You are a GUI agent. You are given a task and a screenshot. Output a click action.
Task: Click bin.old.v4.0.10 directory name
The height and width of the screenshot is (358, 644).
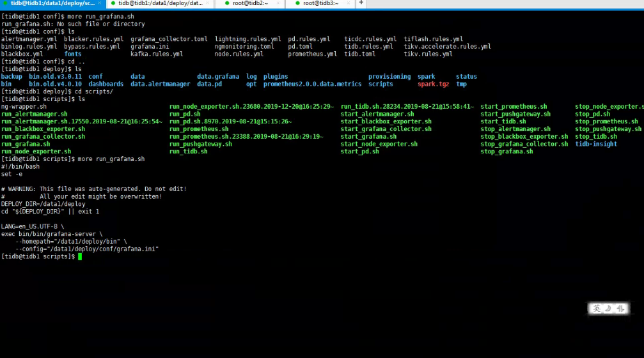pos(55,84)
